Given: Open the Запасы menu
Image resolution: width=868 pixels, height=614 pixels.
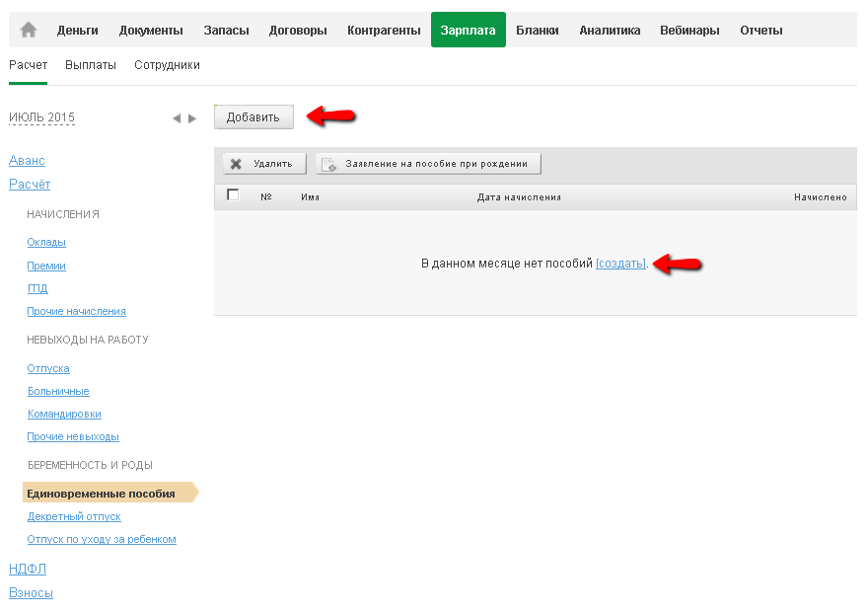Looking at the screenshot, I should click(226, 31).
